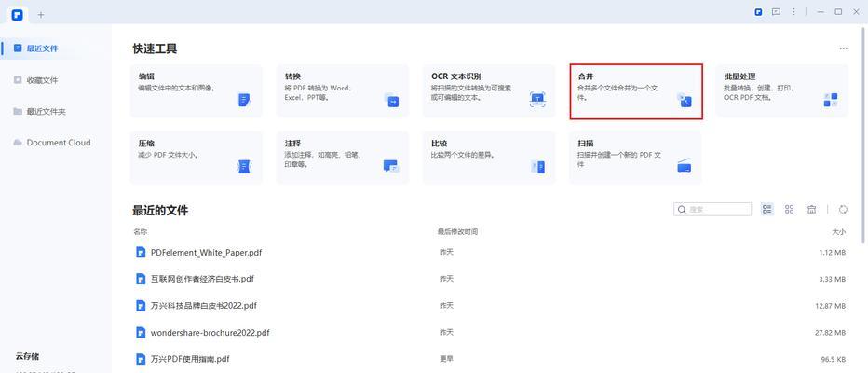Open the 编辑 quick tool card
The height and width of the screenshot is (373, 868).
click(197, 90)
